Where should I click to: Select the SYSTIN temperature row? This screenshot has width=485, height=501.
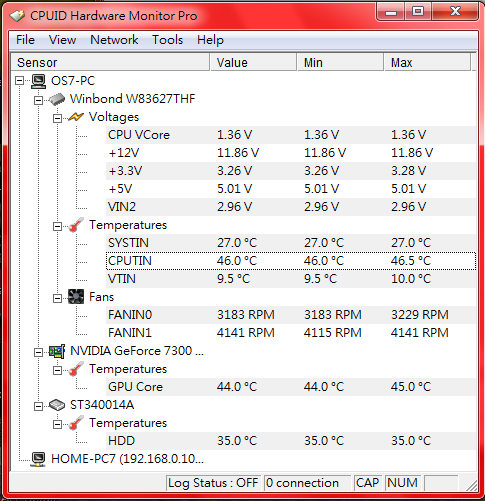[291, 243]
